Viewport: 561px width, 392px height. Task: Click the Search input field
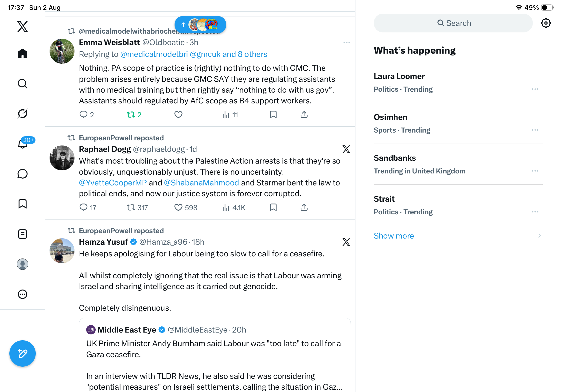pos(453,23)
